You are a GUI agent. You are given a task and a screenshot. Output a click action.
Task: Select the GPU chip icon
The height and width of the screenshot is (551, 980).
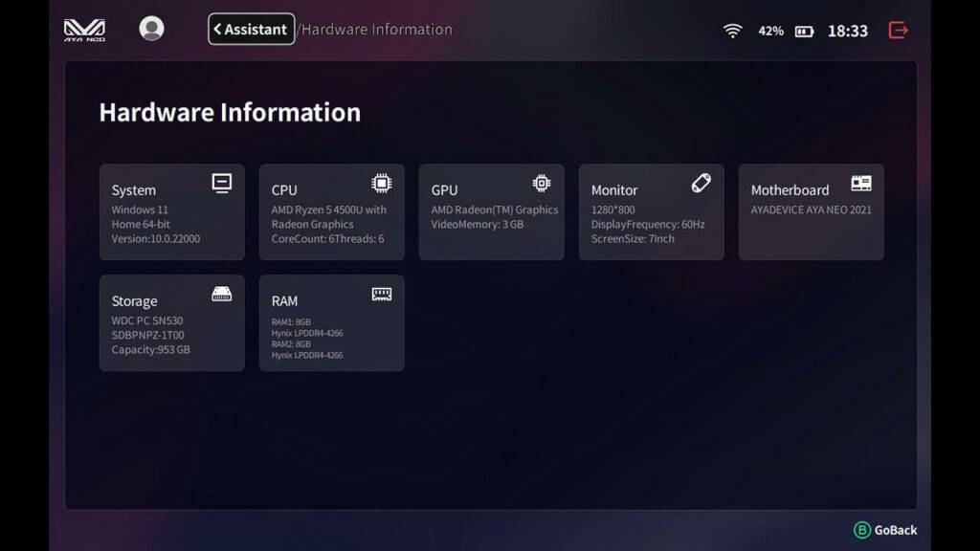tap(542, 183)
